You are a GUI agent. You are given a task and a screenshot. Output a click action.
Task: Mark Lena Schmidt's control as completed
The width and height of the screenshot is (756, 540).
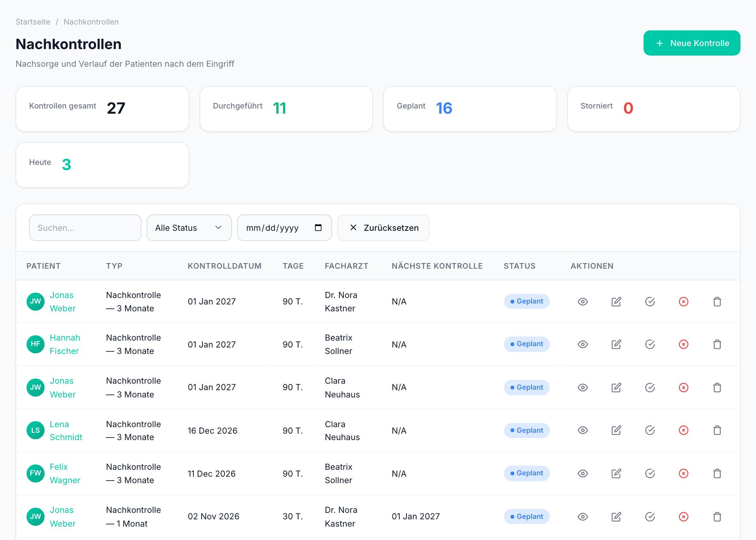650,430
